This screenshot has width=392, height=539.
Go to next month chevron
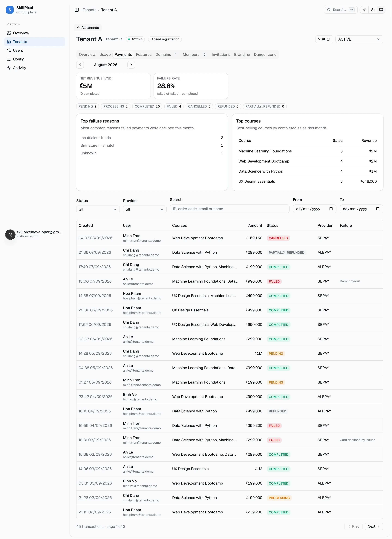click(131, 65)
